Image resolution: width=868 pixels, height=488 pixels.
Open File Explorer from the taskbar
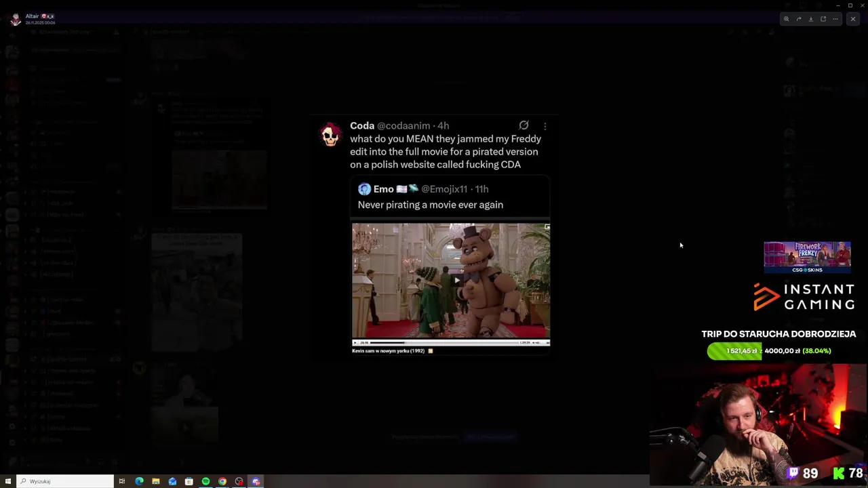coord(156,481)
